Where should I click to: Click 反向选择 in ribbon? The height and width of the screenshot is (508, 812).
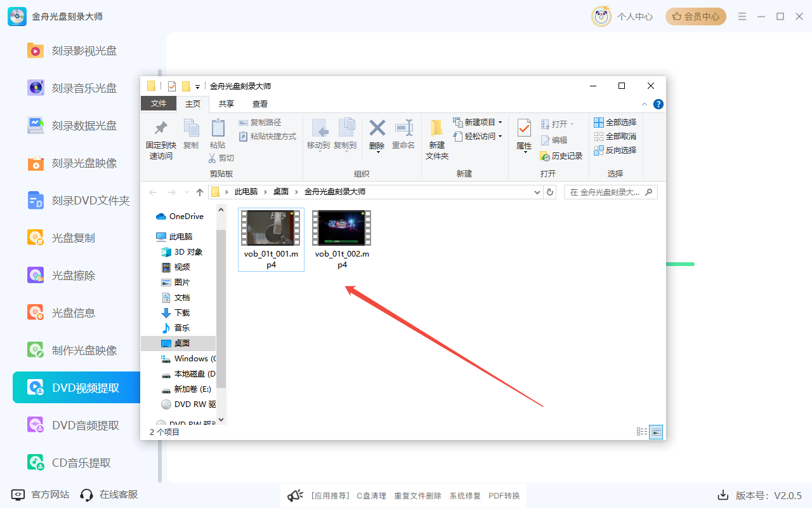(615, 150)
